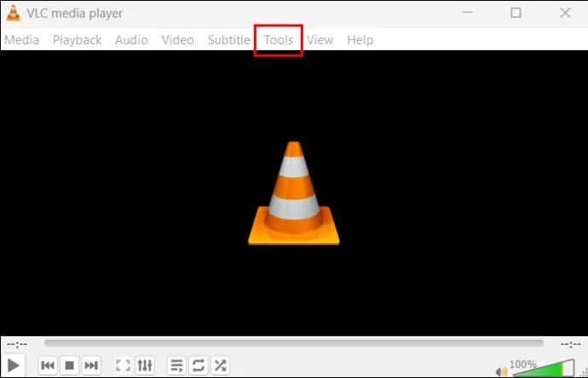
Task: Click remaining time label on right
Action: pyautogui.click(x=570, y=344)
